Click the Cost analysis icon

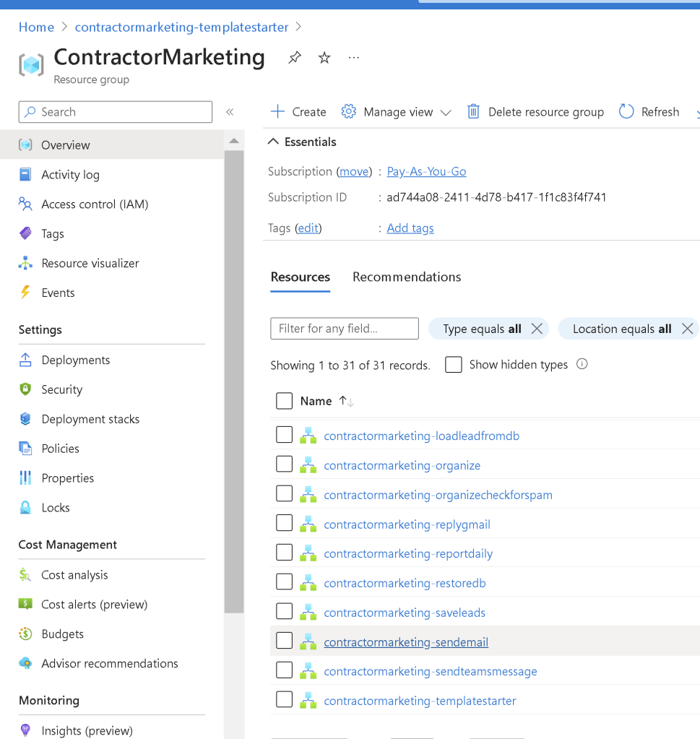coord(25,575)
